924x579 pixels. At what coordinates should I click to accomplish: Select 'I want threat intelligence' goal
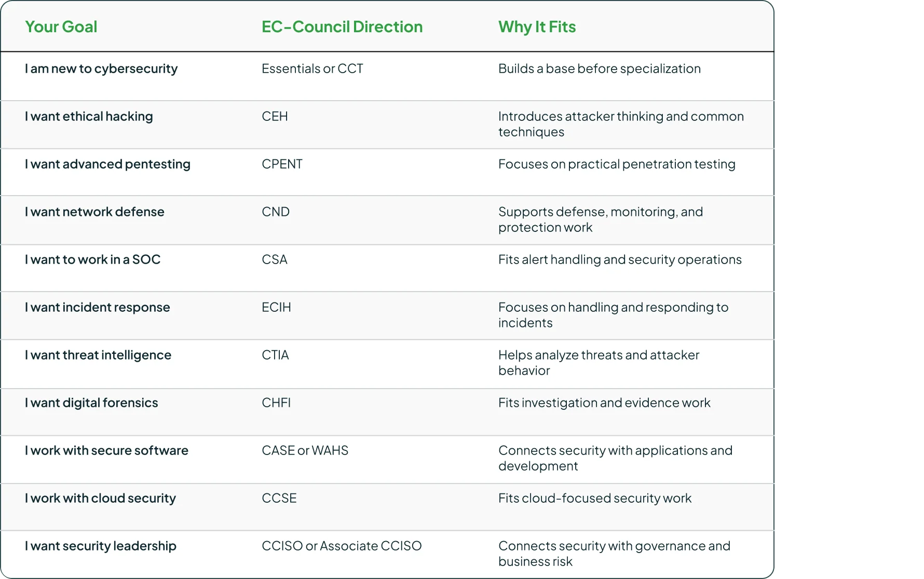click(98, 355)
